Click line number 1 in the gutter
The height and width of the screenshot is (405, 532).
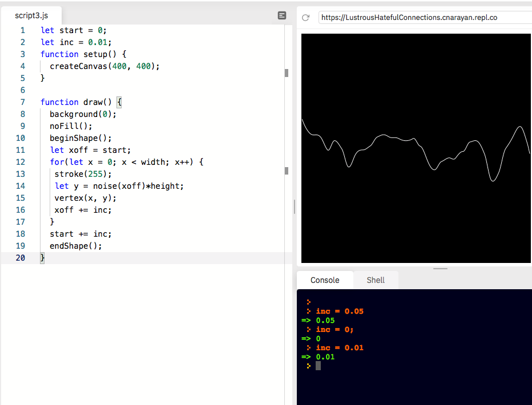(23, 30)
